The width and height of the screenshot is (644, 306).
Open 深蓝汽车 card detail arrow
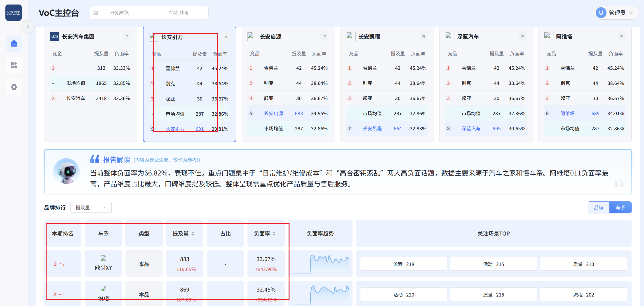[522, 36]
